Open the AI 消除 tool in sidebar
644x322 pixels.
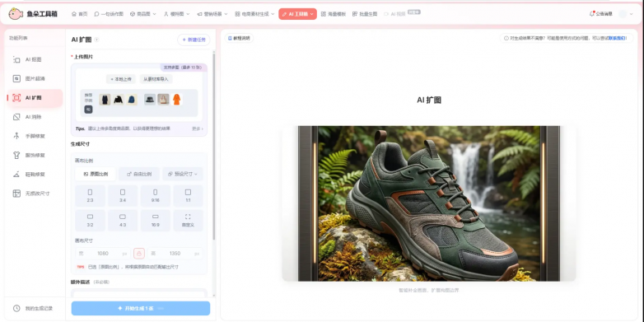point(35,117)
